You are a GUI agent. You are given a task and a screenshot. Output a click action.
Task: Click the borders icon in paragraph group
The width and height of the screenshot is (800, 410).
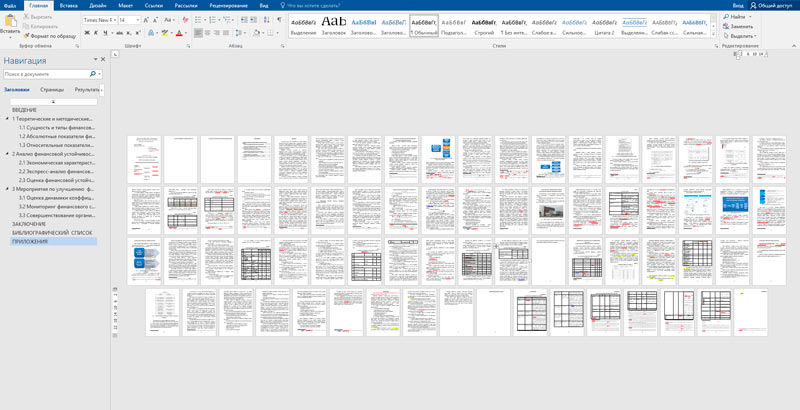[272, 33]
